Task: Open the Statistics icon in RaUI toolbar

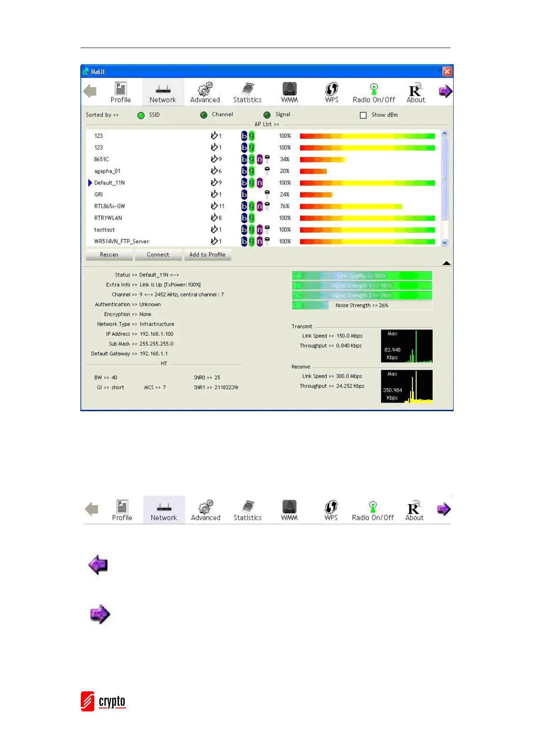Action: tap(247, 92)
